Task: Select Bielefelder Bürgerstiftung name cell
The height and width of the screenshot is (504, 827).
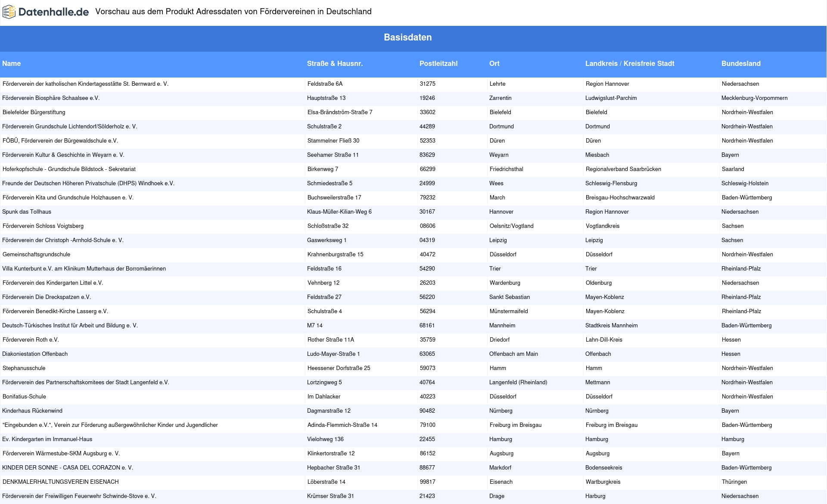Action: pos(34,112)
